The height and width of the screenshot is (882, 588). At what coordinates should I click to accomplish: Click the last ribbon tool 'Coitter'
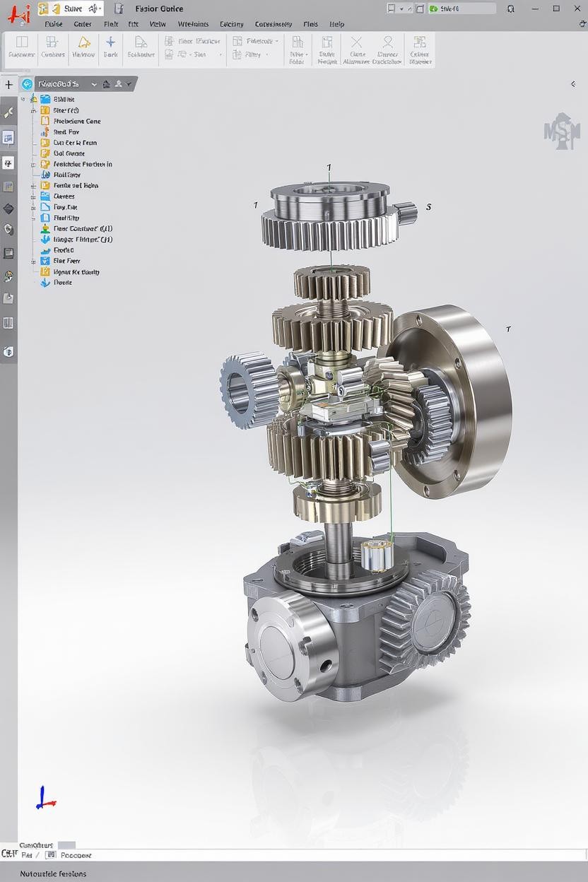tap(420, 49)
